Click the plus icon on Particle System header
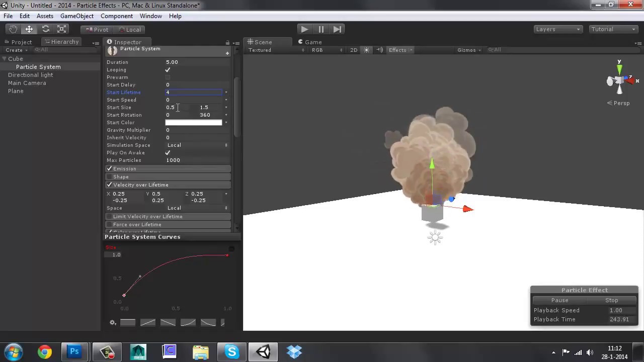The image size is (644, 362). pos(227,53)
